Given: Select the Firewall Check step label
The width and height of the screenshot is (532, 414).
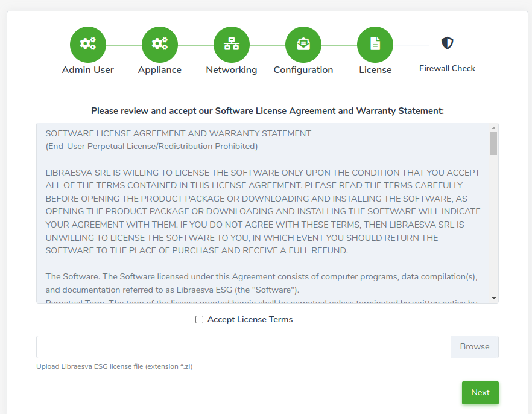Looking at the screenshot, I should coord(447,69).
